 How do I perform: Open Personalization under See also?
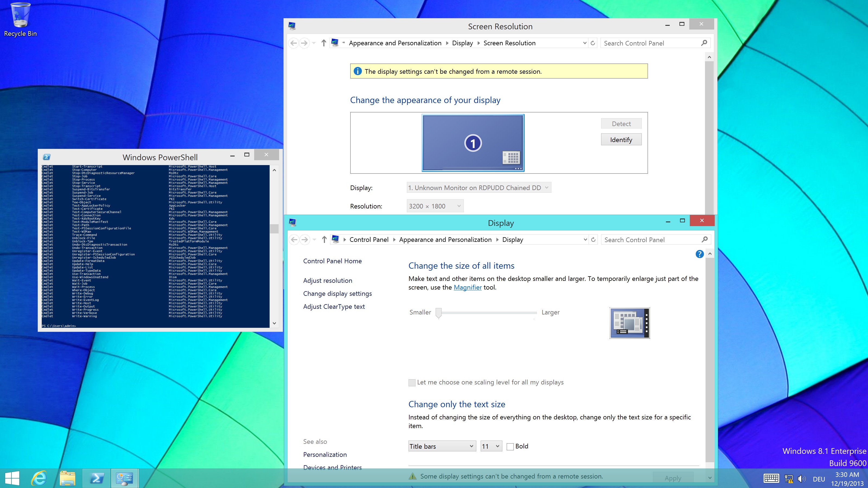325,455
